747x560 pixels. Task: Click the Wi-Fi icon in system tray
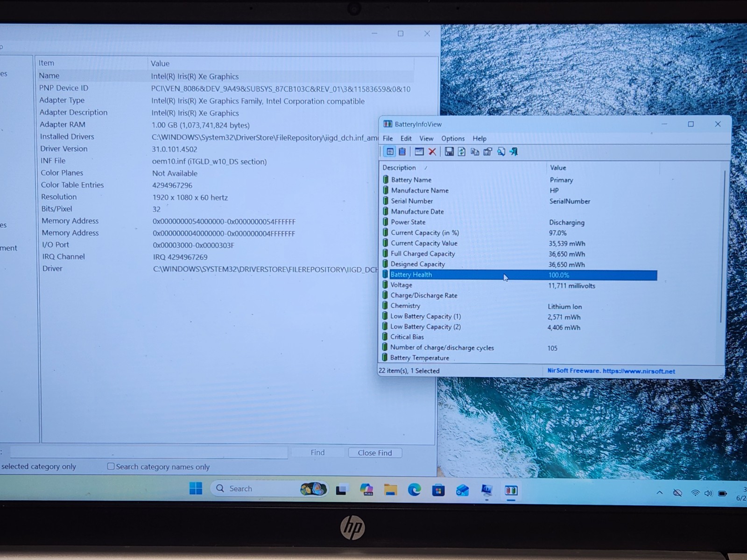pyautogui.click(x=695, y=493)
